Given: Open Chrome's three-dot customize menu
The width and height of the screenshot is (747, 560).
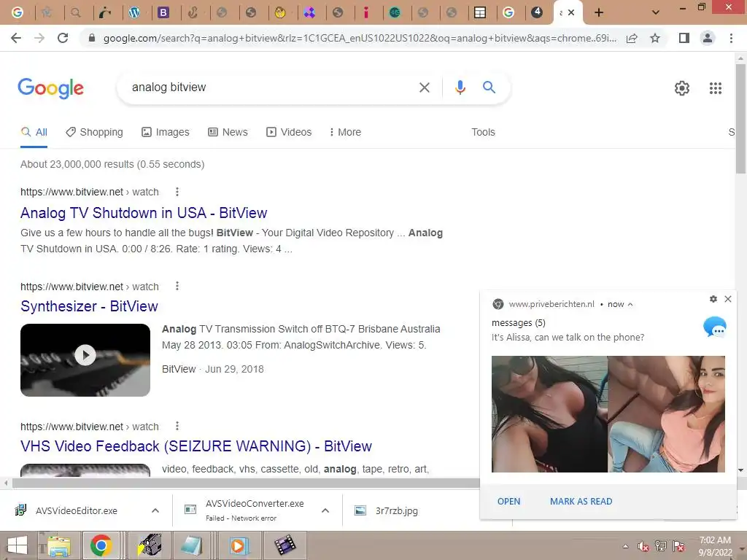Looking at the screenshot, I should (731, 38).
